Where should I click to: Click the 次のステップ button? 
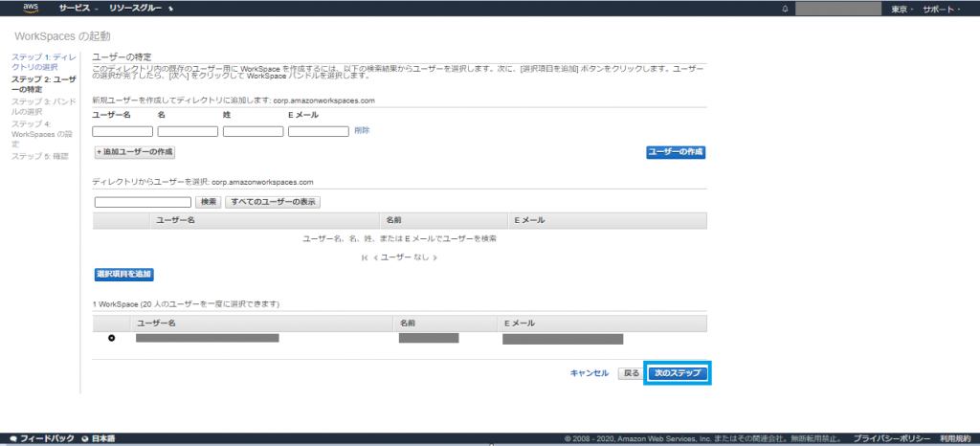[678, 373]
